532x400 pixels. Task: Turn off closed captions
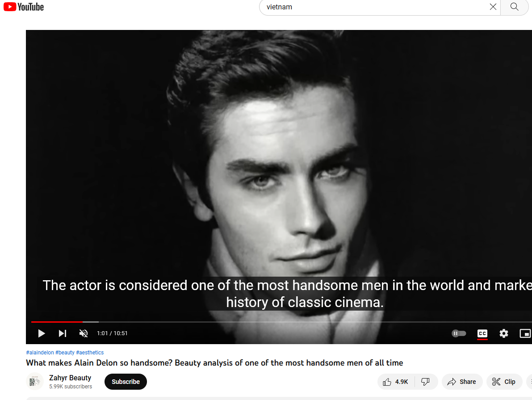click(482, 333)
